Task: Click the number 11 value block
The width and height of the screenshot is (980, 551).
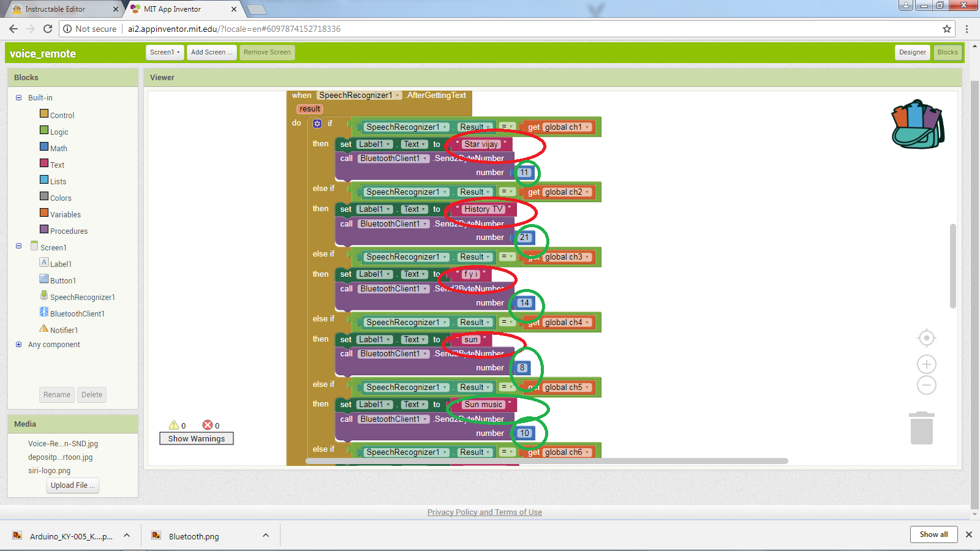Action: [x=524, y=173]
